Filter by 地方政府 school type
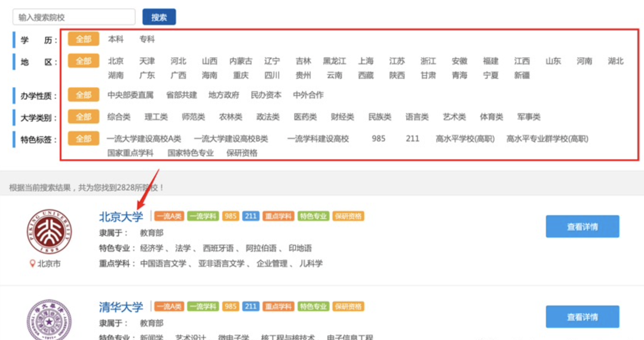 pos(223,95)
